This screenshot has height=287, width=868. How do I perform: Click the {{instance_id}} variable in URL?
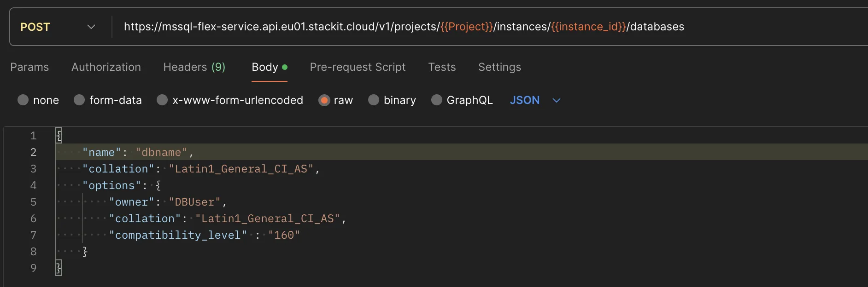point(588,27)
